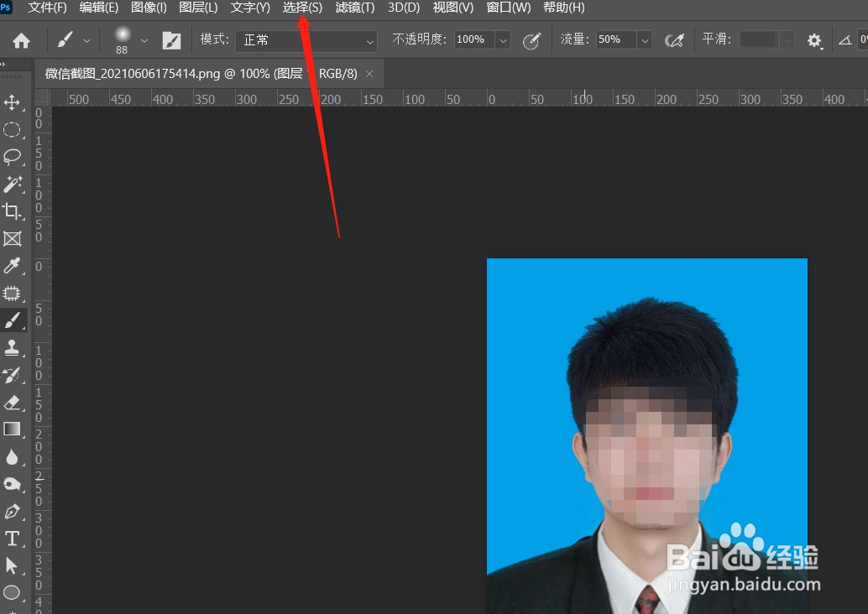
Task: Open the 编辑(E) menu
Action: pos(98,8)
